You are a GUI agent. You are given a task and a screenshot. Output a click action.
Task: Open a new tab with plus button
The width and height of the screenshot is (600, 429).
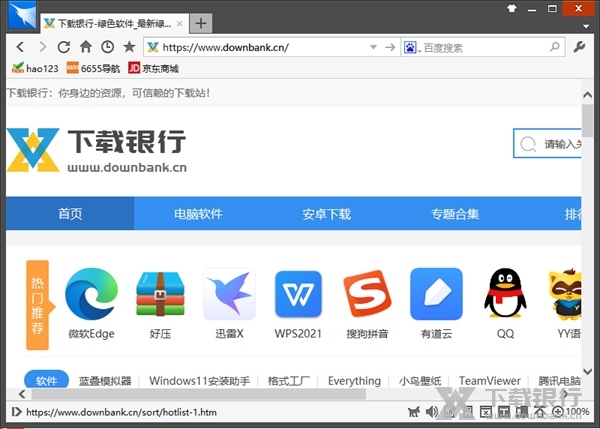pos(201,23)
